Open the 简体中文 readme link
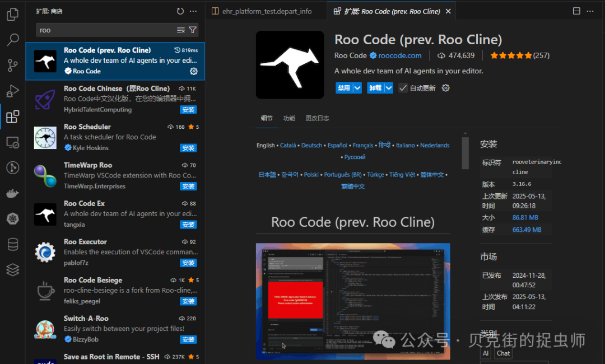 point(432,175)
